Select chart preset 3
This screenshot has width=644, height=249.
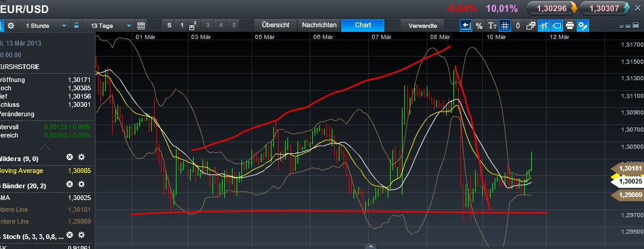(x=207, y=25)
